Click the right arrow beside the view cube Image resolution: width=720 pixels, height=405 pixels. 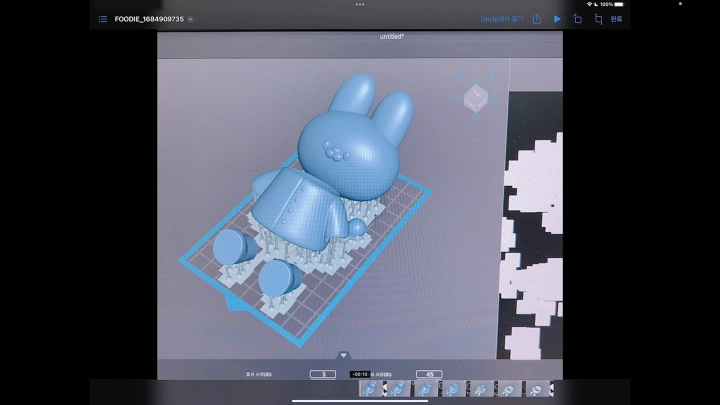[495, 98]
